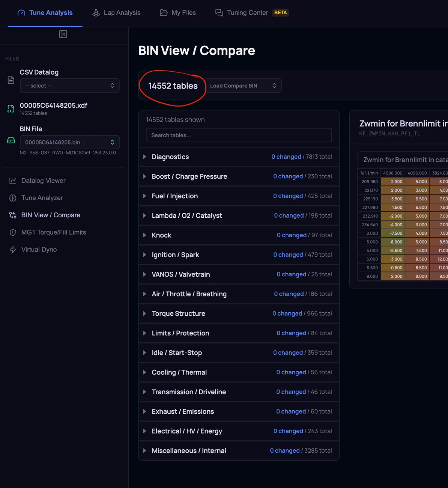The height and width of the screenshot is (488, 448).
Task: Open Datalog Viewer chart icon
Action: tap(13, 181)
